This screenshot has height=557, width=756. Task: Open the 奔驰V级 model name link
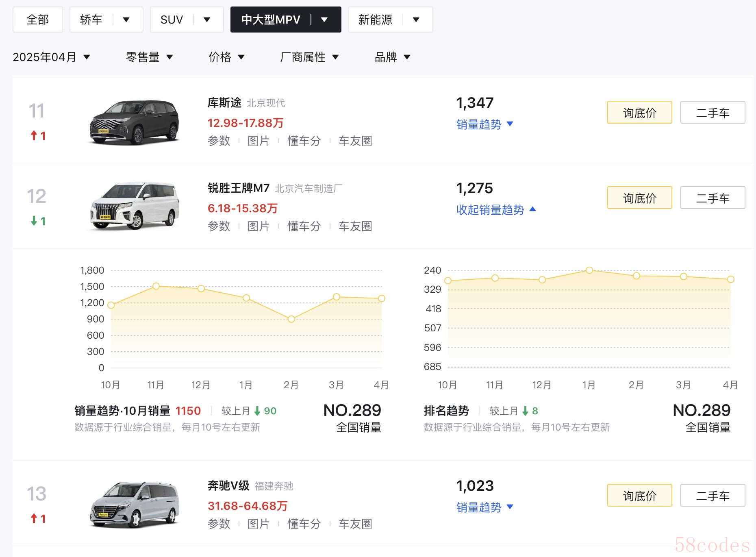[x=228, y=486]
